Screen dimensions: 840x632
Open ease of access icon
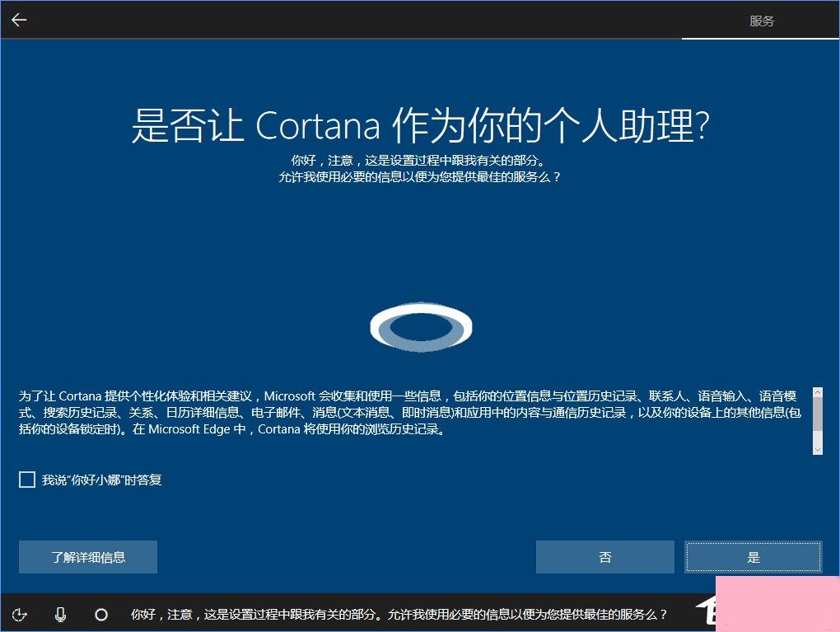[20, 615]
